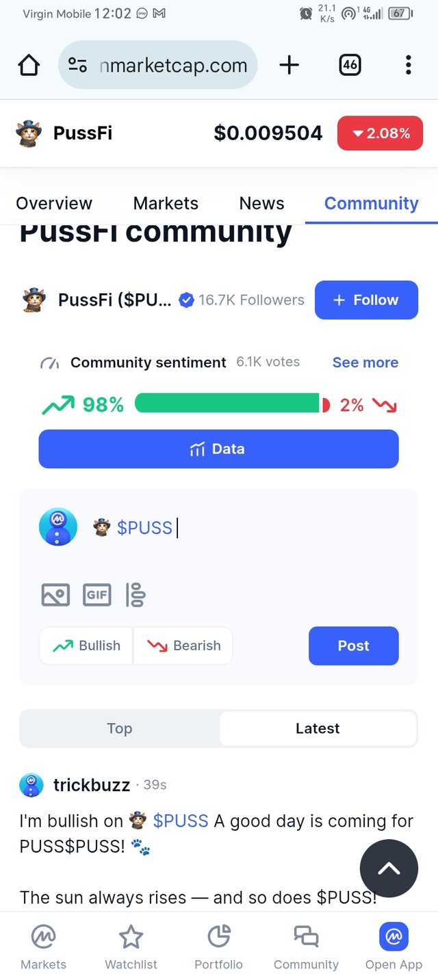Image resolution: width=438 pixels, height=980 pixels.
Task: Switch the feed to Top posts
Action: [x=120, y=728]
